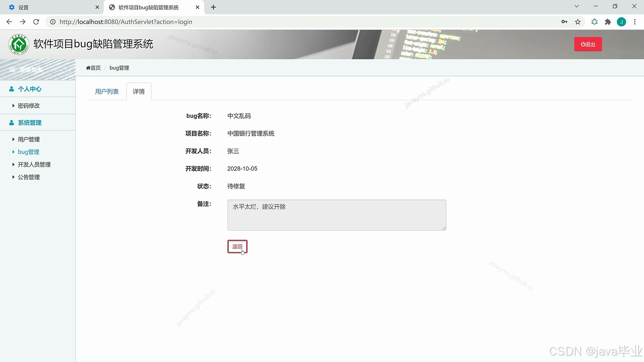This screenshot has height=362, width=644.
Task: Open a new browser tab
Action: pos(213,7)
